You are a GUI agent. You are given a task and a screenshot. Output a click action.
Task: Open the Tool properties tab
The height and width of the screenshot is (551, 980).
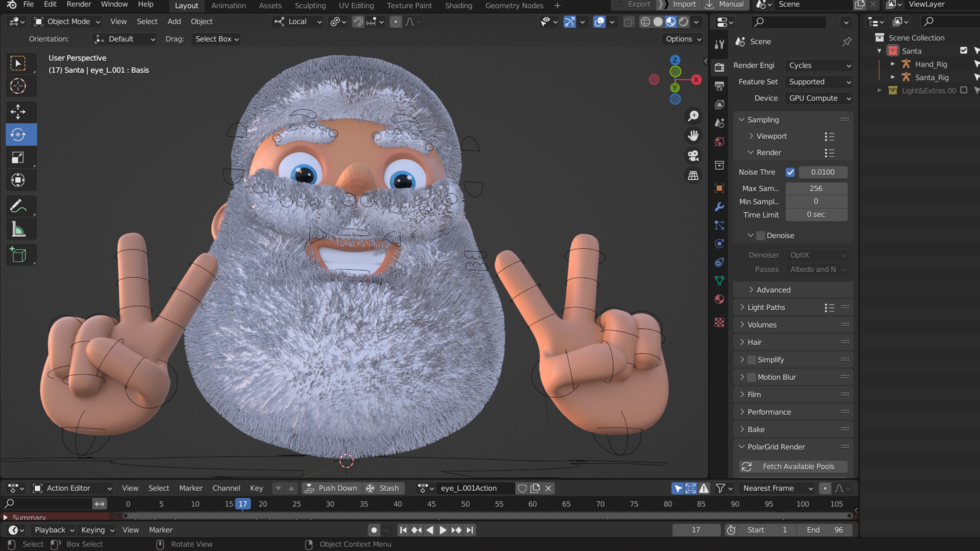[x=719, y=44]
